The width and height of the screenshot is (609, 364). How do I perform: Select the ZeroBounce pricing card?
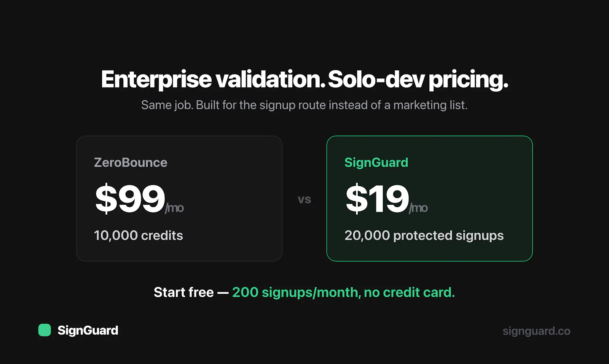(x=179, y=199)
